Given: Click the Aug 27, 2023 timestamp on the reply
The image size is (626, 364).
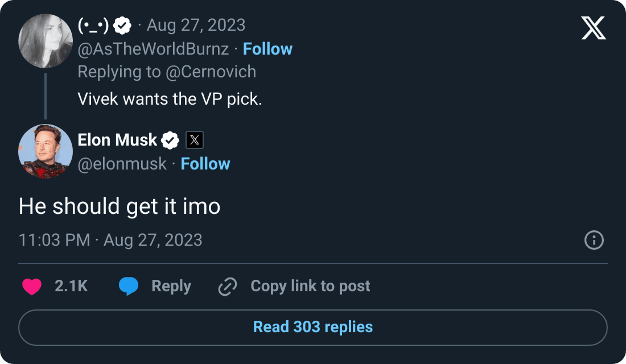Looking at the screenshot, I should click(196, 24).
